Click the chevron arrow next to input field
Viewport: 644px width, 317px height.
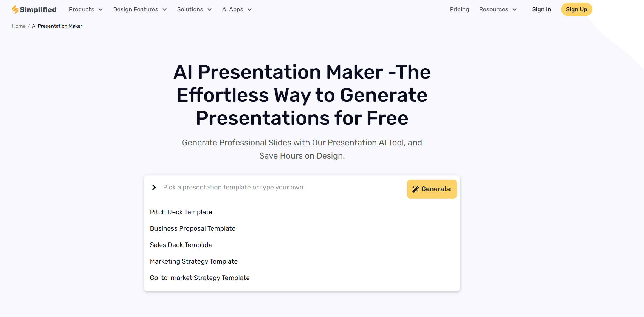[x=154, y=187]
